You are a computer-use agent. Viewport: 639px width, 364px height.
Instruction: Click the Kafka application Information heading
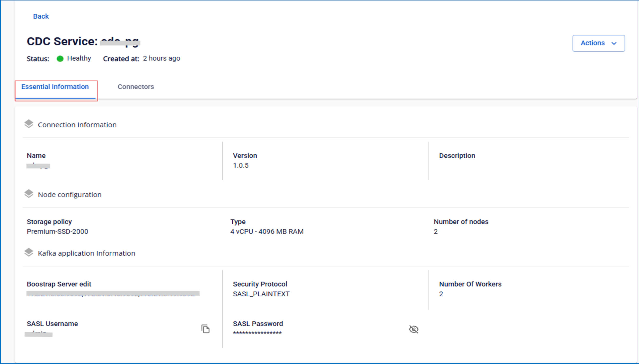point(87,253)
